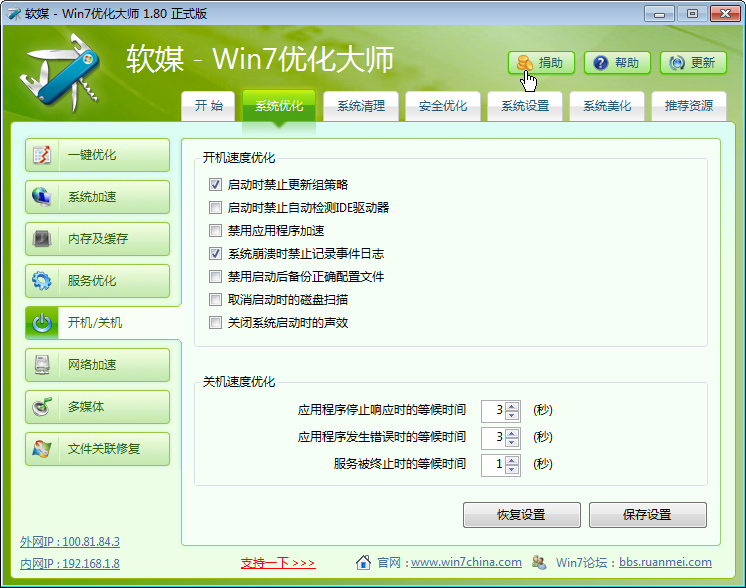
Task: Enable 取消启动时的磁盘扫描
Action: click(x=215, y=300)
